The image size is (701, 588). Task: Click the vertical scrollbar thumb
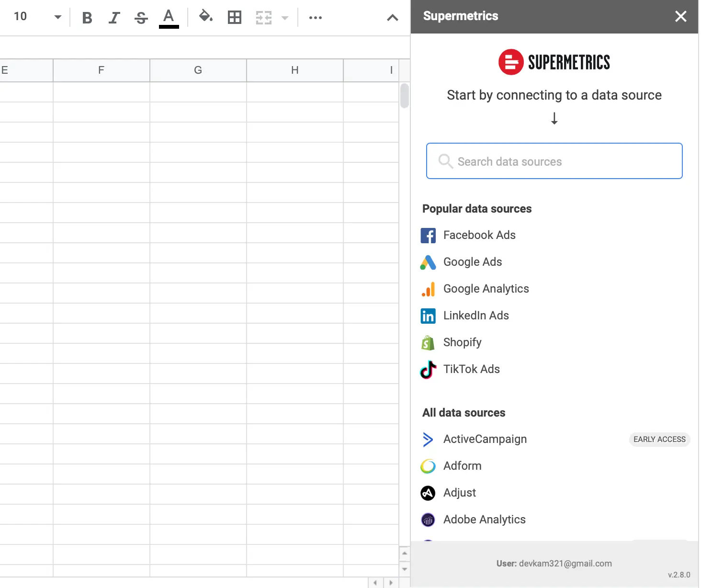coord(405,95)
